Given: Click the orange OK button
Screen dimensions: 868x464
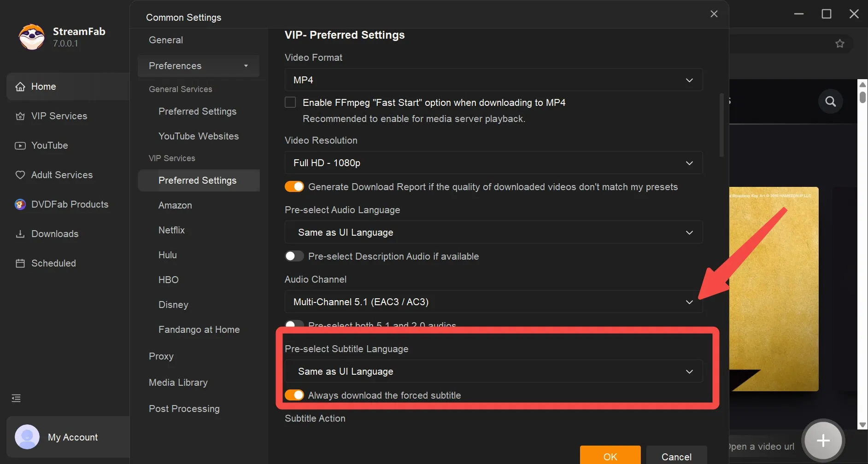Looking at the screenshot, I should (610, 456).
